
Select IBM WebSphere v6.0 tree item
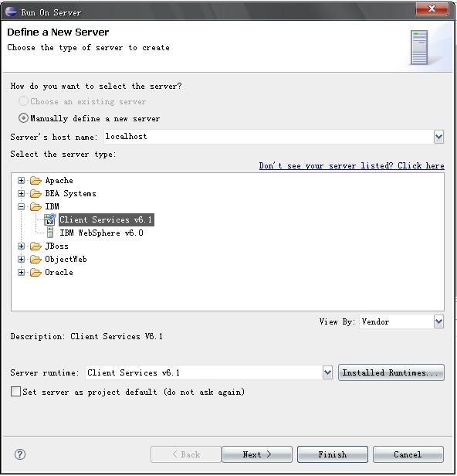[x=101, y=233]
